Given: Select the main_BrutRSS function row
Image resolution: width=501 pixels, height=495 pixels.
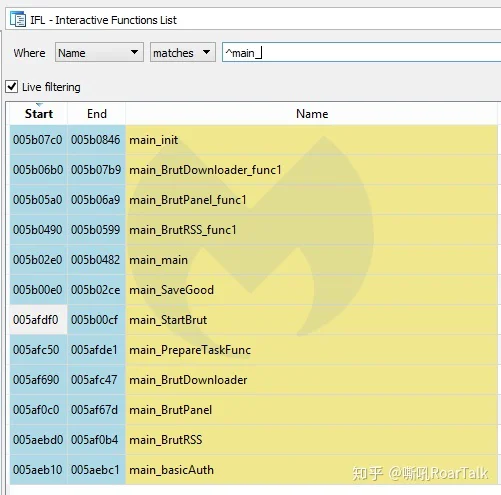Looking at the screenshot, I should click(253, 440).
